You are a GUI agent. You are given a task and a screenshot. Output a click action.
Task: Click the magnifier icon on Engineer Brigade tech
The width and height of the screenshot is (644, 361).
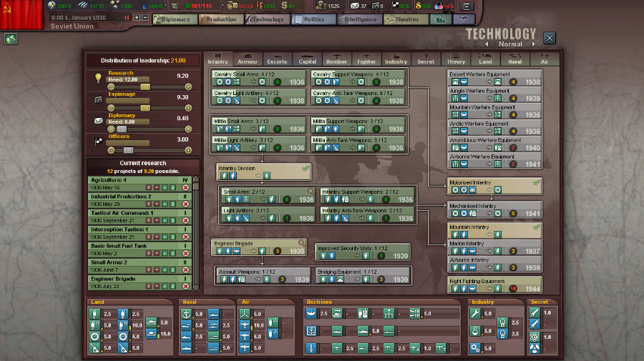[301, 243]
